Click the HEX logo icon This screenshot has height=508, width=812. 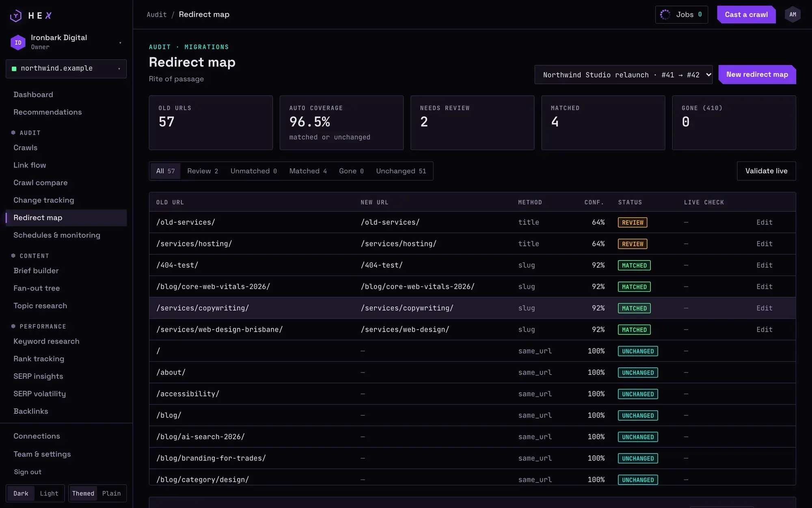pos(16,15)
